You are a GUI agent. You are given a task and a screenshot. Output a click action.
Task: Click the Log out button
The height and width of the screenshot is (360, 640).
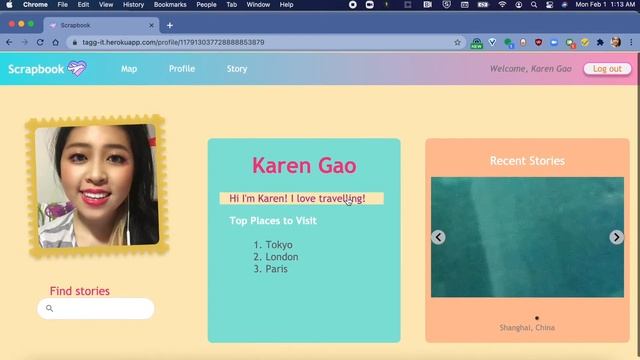[x=607, y=69]
